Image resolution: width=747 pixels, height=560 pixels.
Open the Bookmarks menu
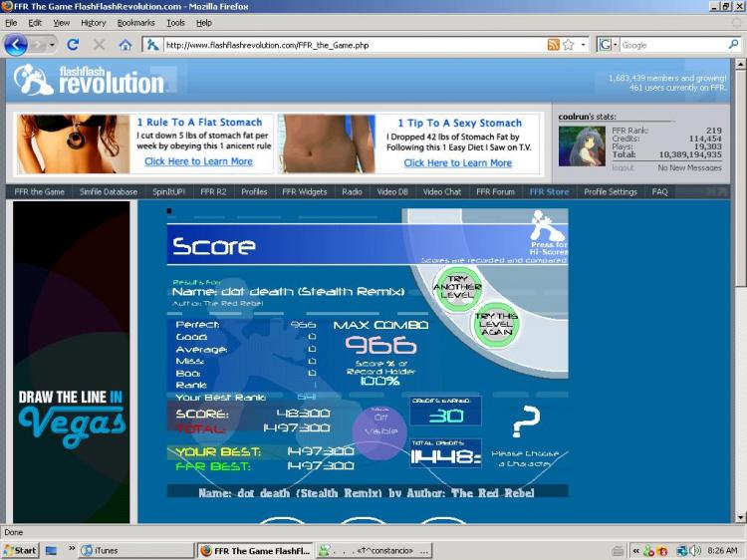click(x=135, y=22)
